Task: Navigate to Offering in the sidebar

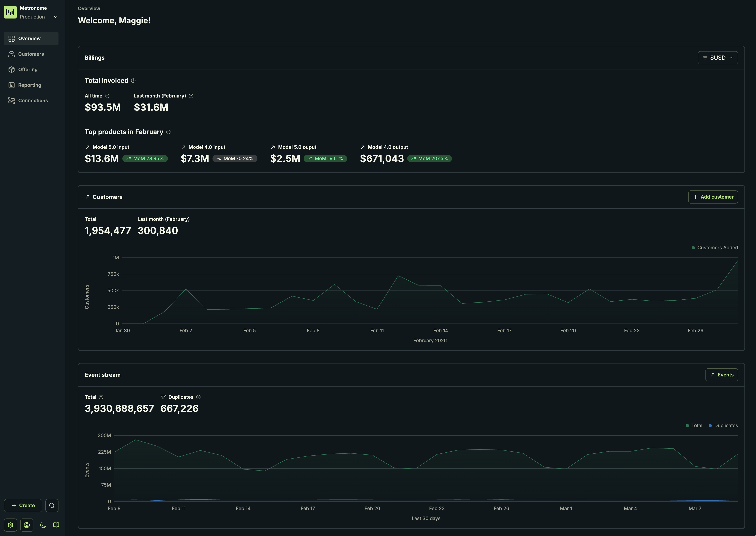Action: 31,70
